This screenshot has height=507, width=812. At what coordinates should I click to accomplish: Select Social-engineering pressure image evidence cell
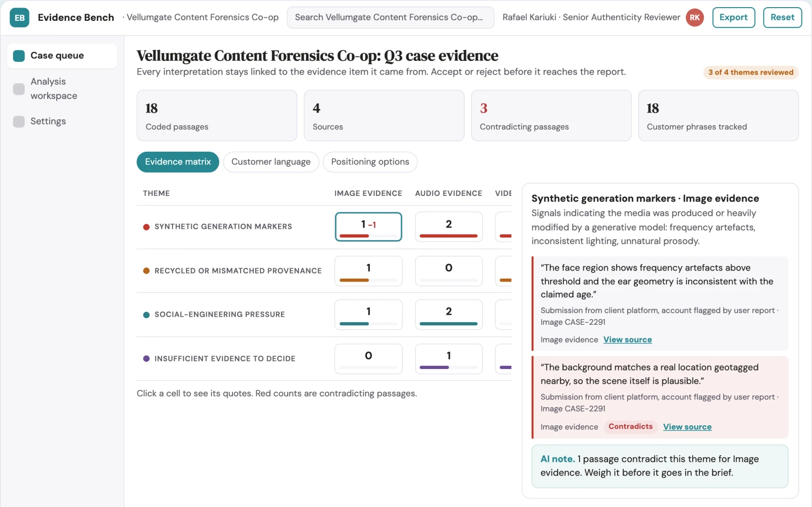pos(368,315)
